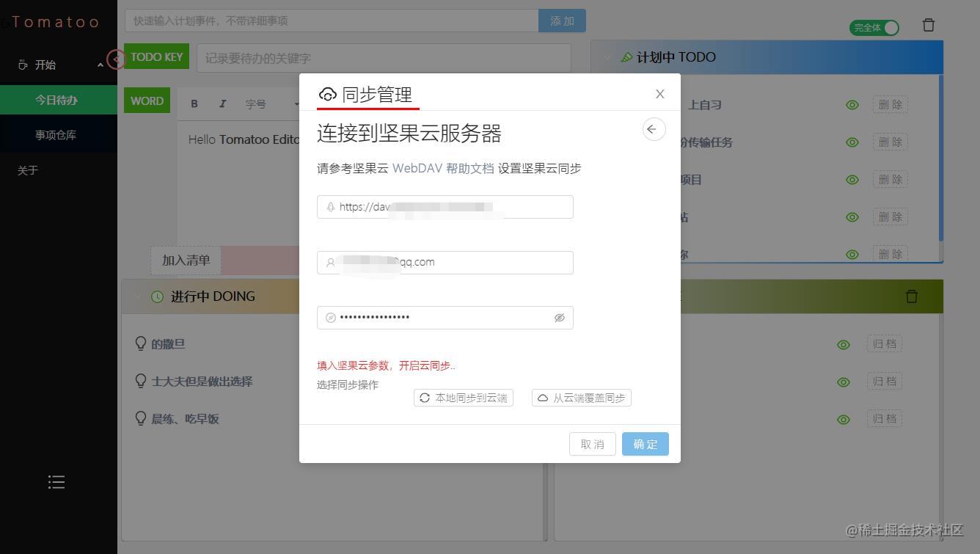
Task: Focus the TODO KEY keyword input
Action: coord(384,58)
